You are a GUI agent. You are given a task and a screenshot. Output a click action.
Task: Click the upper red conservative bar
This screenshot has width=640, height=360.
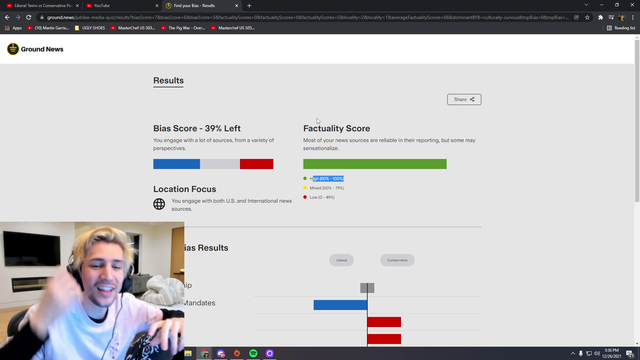(384, 322)
